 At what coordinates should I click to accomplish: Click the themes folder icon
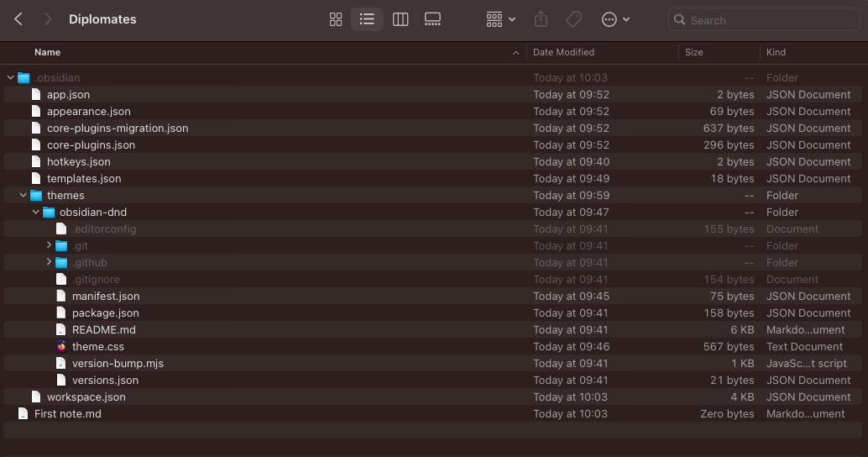pos(36,195)
